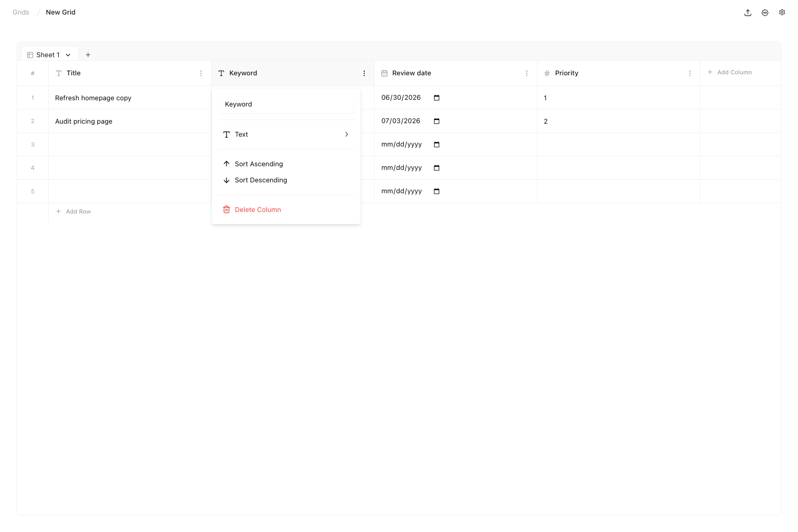Click the hash icon in Priority header

pos(547,73)
